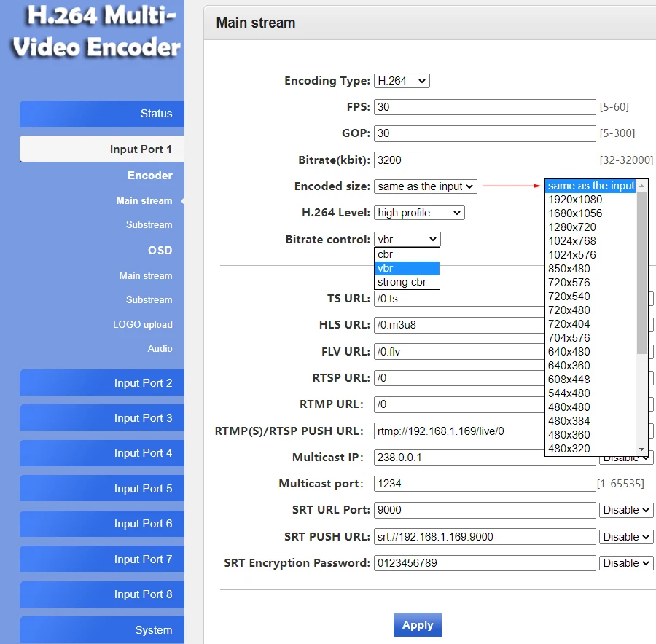Select 640x480 encoded size

pos(590,352)
